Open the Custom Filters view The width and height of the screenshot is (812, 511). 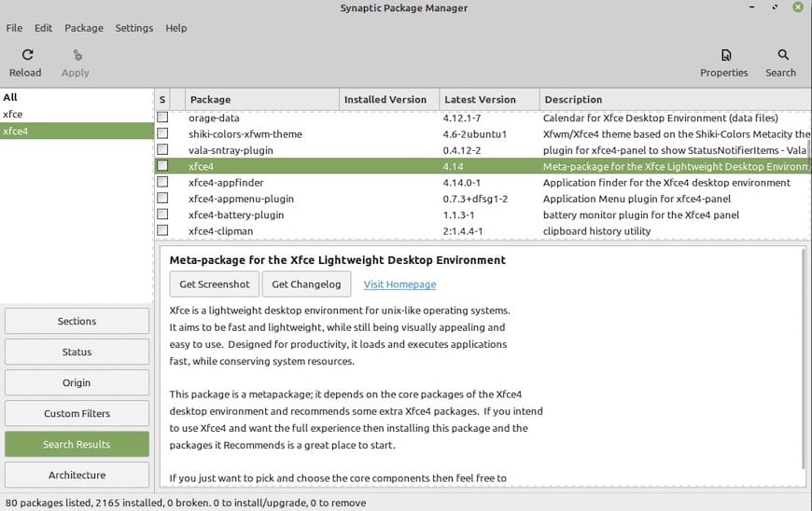77,413
